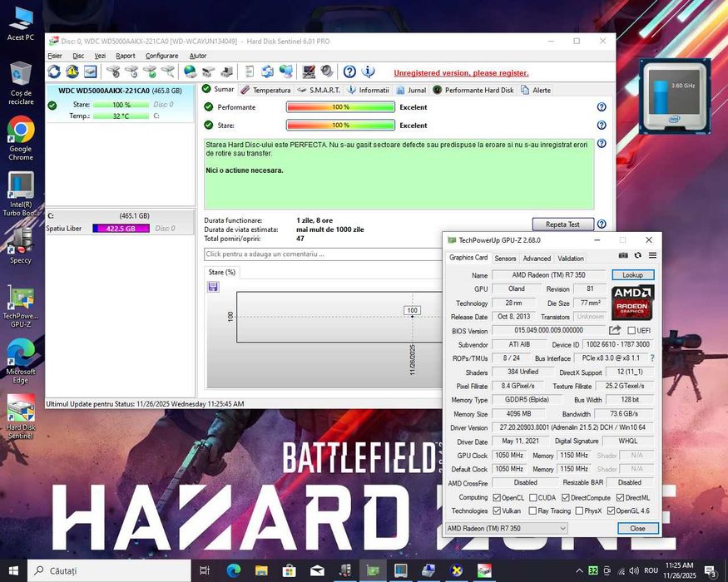The image size is (728, 582).
Task: Select Google Chrome desktop icon
Action: point(21,138)
